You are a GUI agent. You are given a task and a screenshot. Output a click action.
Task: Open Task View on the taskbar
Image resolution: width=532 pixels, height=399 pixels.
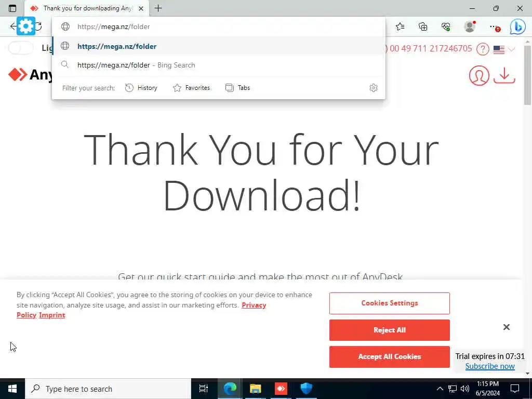click(204, 389)
